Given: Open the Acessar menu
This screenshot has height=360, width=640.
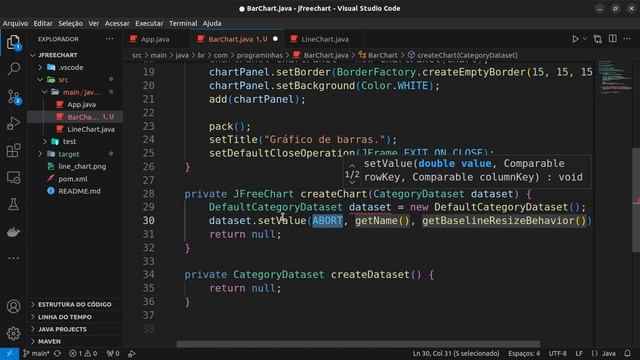Looking at the screenshot, I should pyautogui.click(x=117, y=23).
